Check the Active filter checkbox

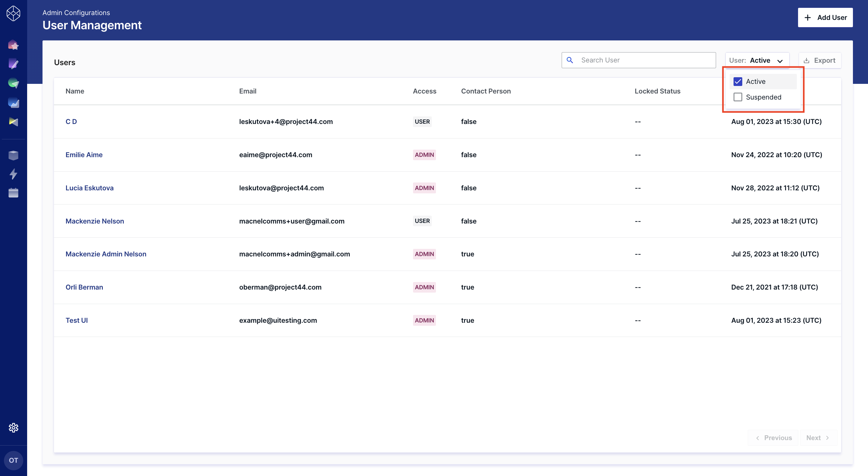(x=738, y=81)
